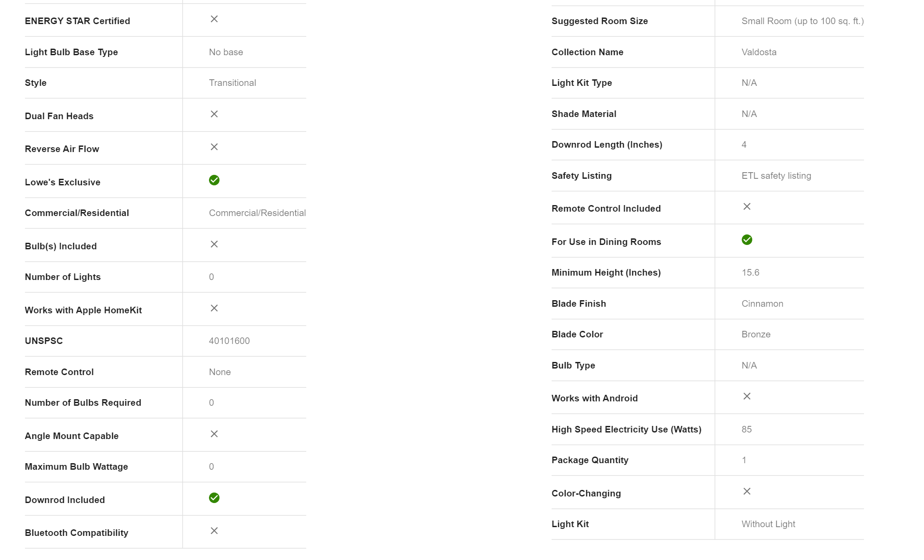924x560 pixels.
Task: Click the Without Light value for Light Kit
Action: pos(768,524)
